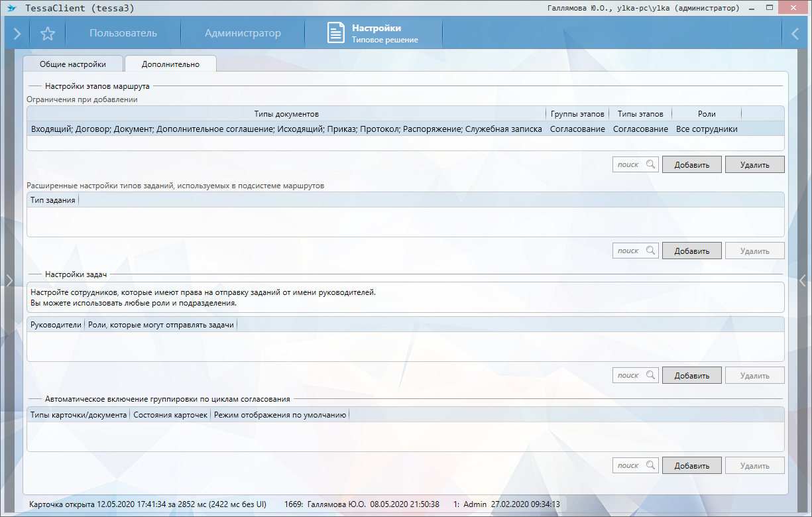Viewport: 812px width, 517px height.
Task: Sort by the Типы документов column header
Action: (x=286, y=114)
